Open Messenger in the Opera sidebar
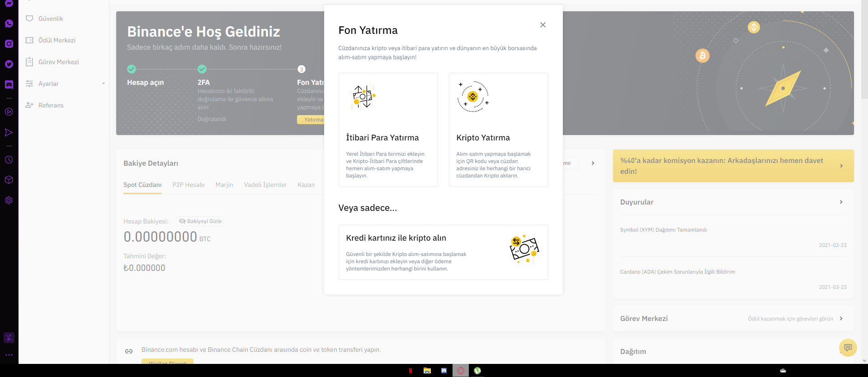 pos(9,3)
